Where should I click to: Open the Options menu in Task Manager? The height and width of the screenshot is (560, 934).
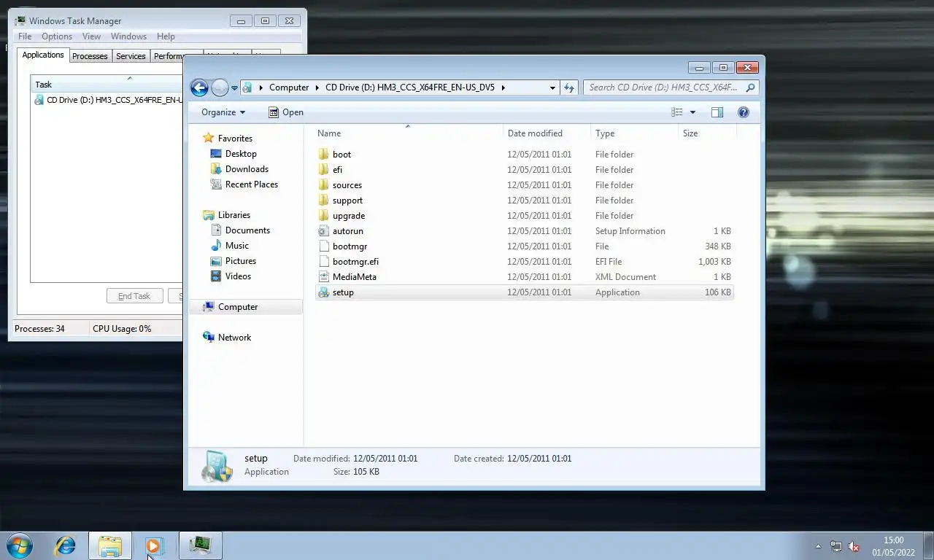click(x=57, y=36)
